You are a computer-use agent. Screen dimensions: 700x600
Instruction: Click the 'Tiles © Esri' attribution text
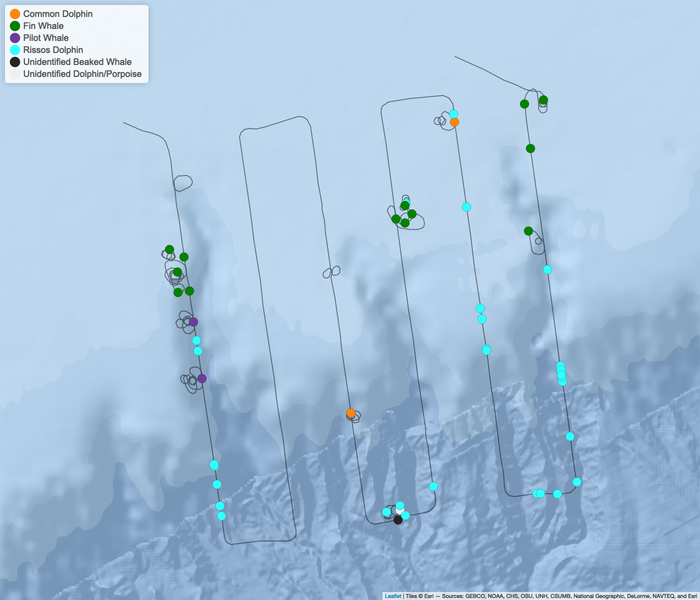pyautogui.click(x=419, y=596)
